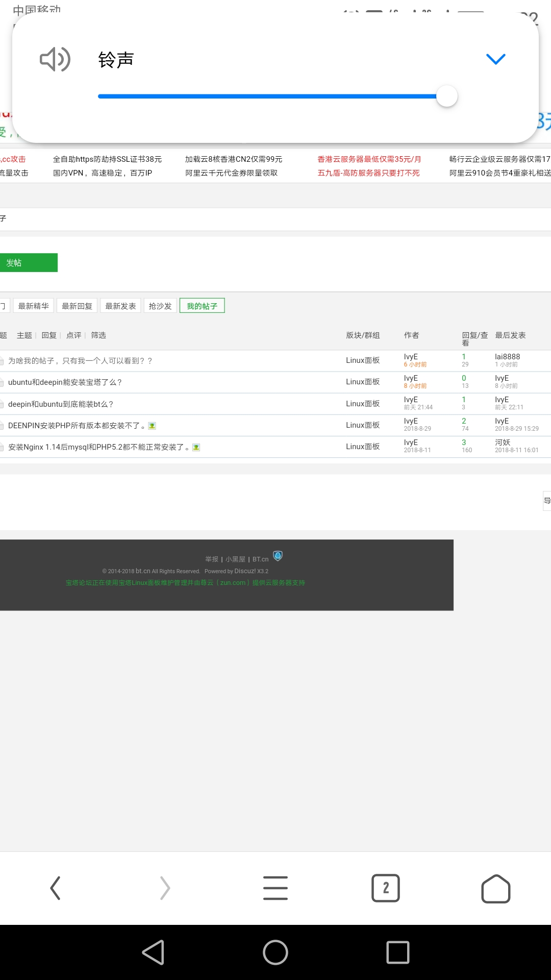Tap the Android back navigation button

pyautogui.click(x=153, y=952)
